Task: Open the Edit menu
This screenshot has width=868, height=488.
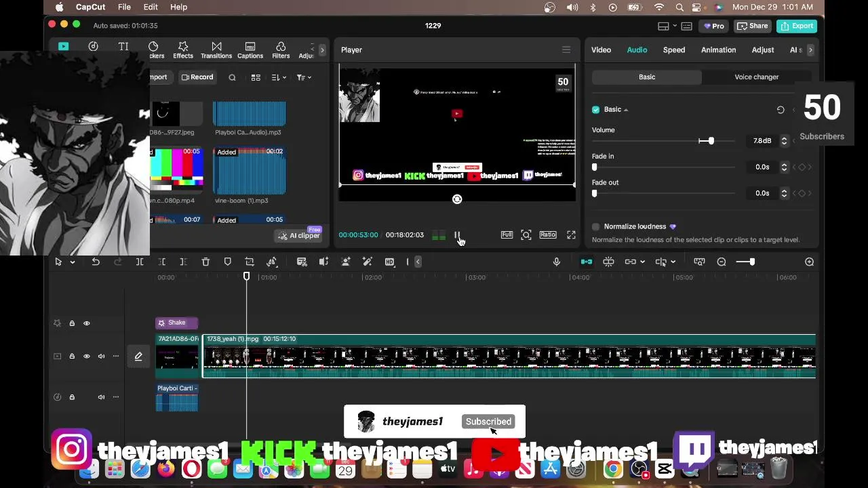Action: coord(151,7)
